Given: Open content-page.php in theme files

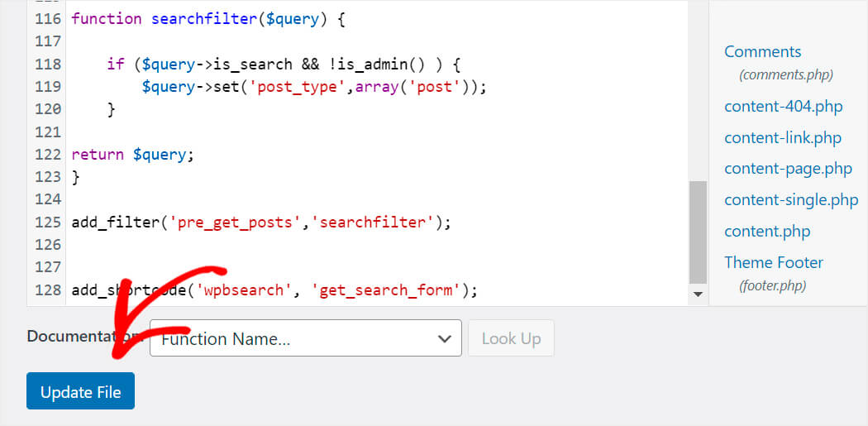Looking at the screenshot, I should [x=788, y=169].
